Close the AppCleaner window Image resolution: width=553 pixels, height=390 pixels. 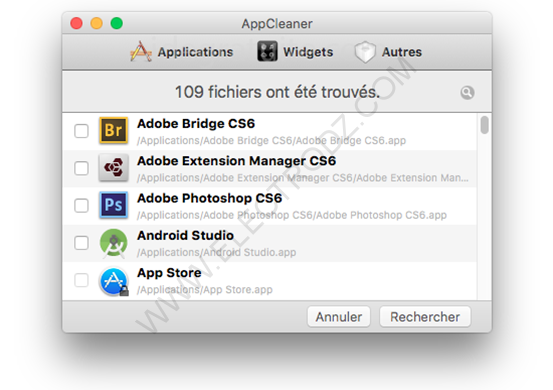tap(76, 23)
